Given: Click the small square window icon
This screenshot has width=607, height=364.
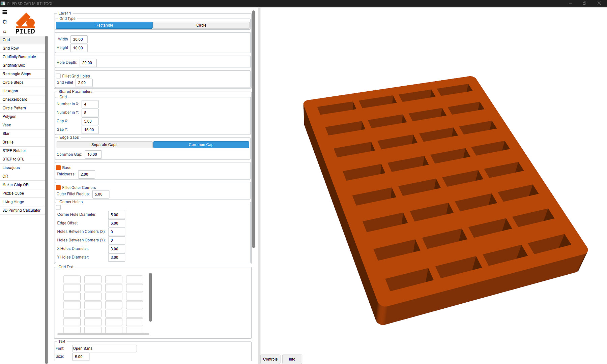Looking at the screenshot, I should point(5,32).
